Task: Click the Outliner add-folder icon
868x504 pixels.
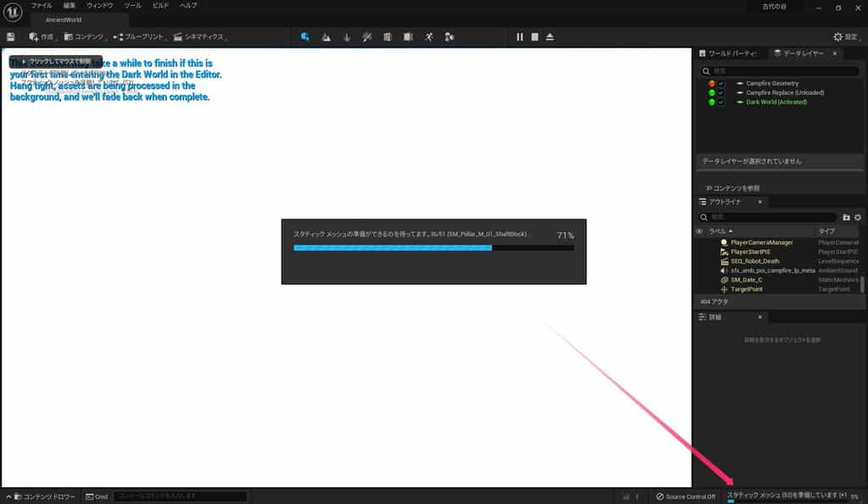Action: tap(847, 218)
